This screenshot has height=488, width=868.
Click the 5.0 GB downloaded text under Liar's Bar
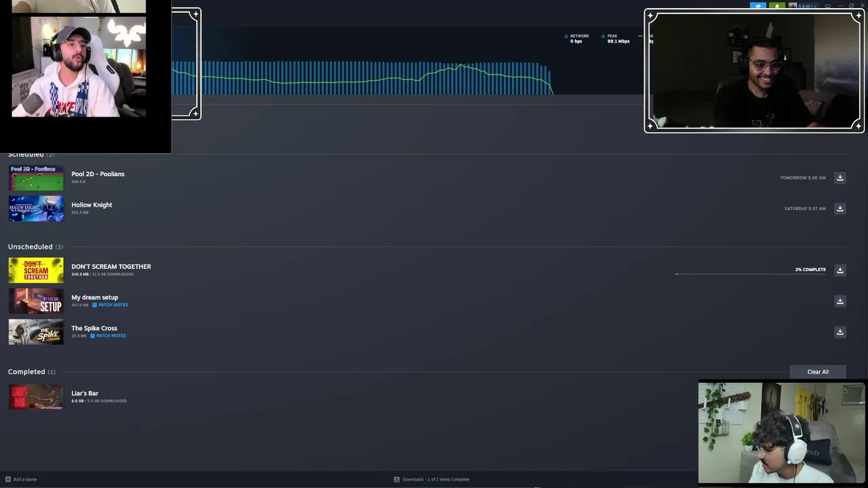tap(99, 401)
